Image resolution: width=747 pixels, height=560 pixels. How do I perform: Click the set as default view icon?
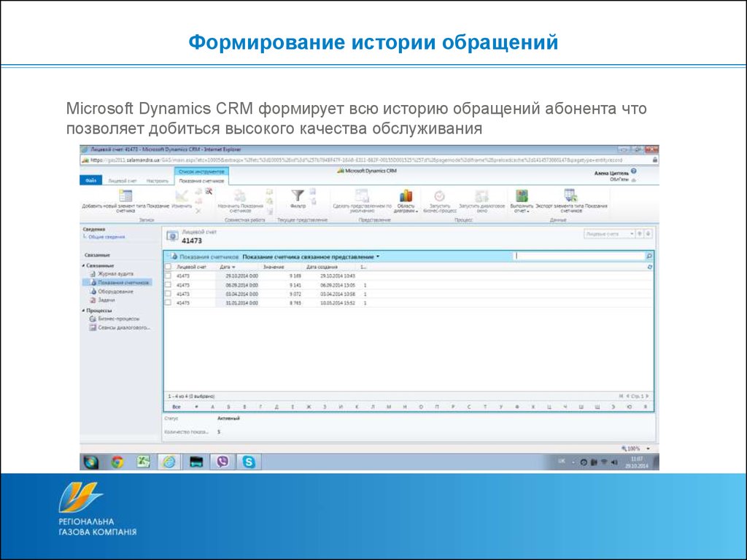point(362,195)
